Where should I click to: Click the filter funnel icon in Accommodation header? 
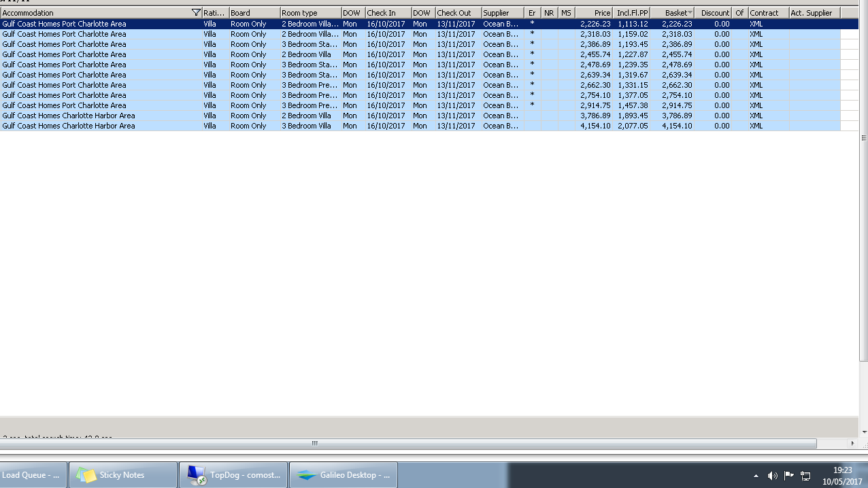coord(197,13)
